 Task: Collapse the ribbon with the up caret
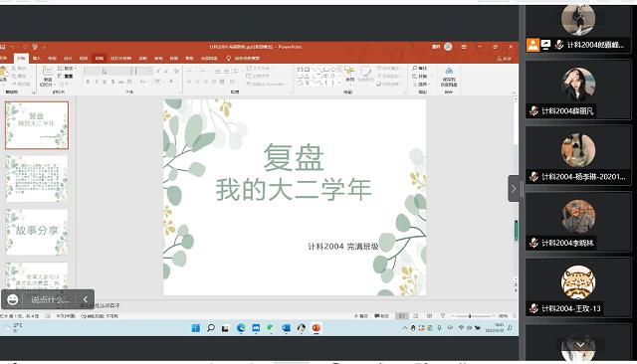click(514, 92)
